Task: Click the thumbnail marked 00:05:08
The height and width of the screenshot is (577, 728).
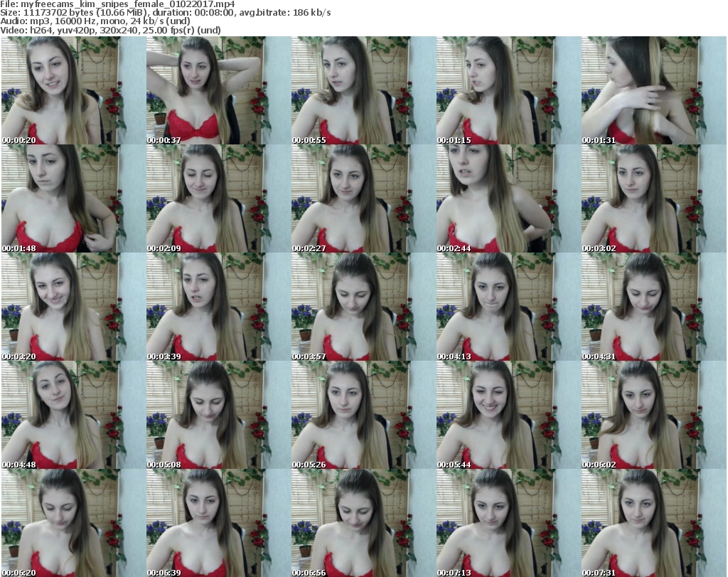Action: (218, 415)
